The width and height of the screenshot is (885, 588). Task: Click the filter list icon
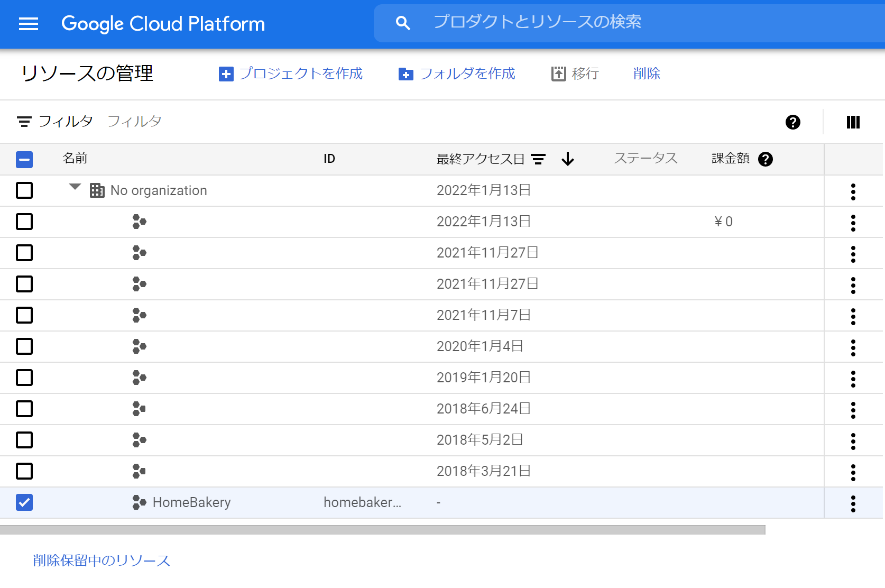click(24, 122)
